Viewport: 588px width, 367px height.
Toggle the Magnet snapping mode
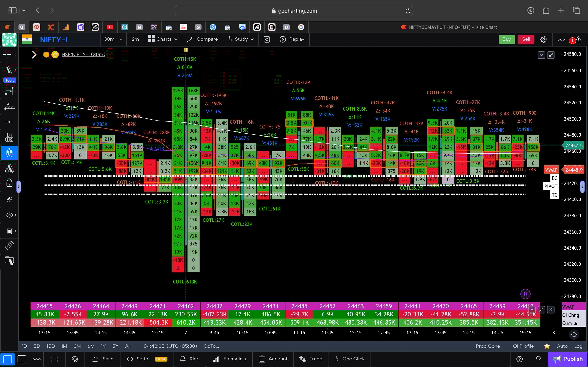click(x=9, y=153)
